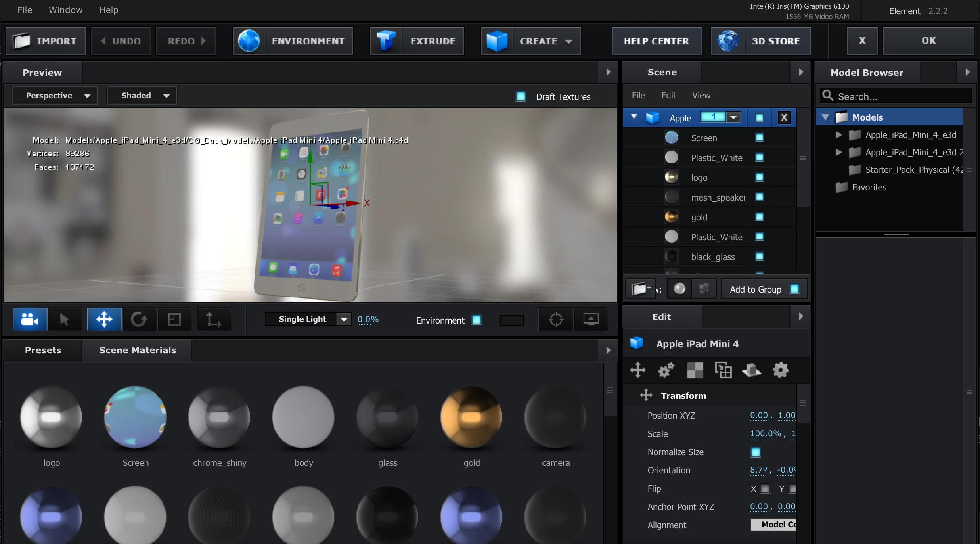Select the move tool with four arrows
Image resolution: width=980 pixels, height=544 pixels.
click(x=104, y=319)
